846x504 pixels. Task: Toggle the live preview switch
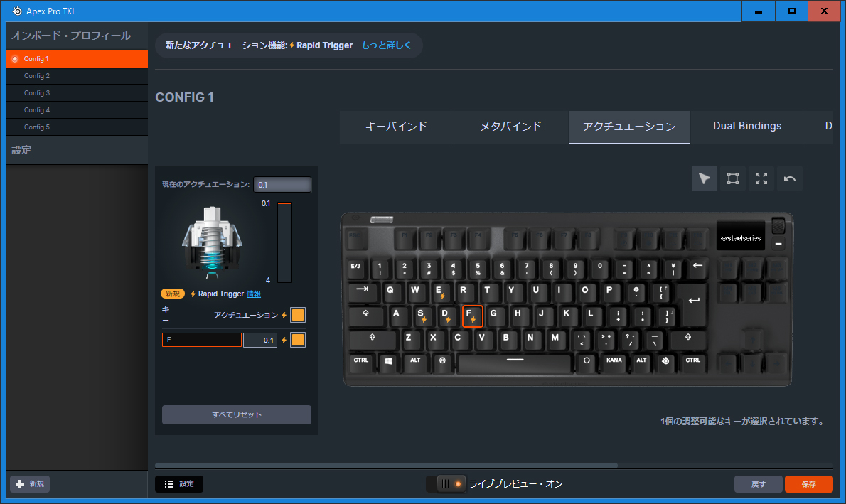(x=446, y=484)
